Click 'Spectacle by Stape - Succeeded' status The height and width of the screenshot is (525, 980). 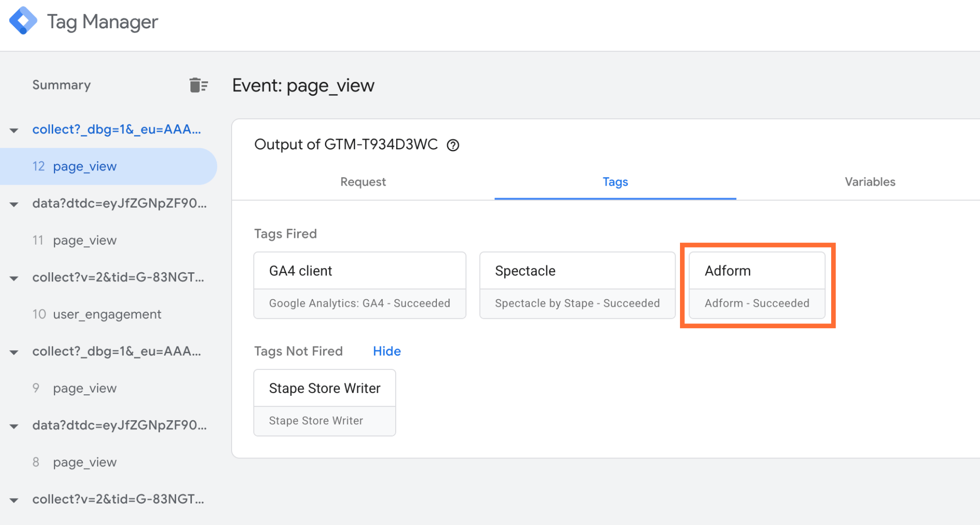577,303
